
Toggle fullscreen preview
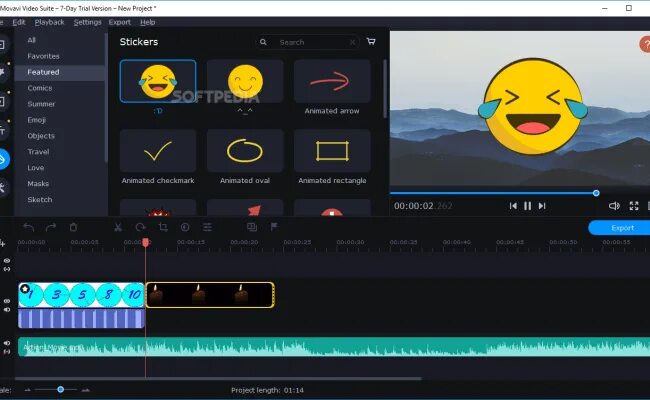click(x=634, y=206)
